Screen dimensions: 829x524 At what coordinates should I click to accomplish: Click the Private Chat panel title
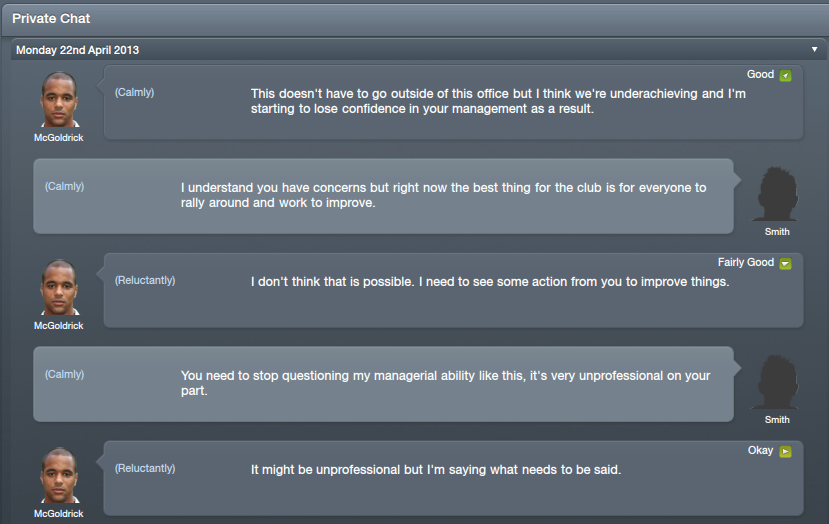53,19
